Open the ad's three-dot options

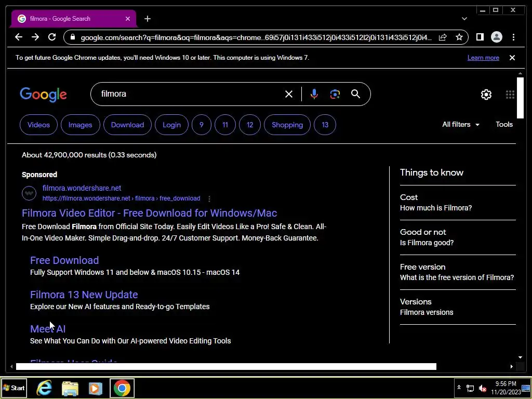[209, 199]
